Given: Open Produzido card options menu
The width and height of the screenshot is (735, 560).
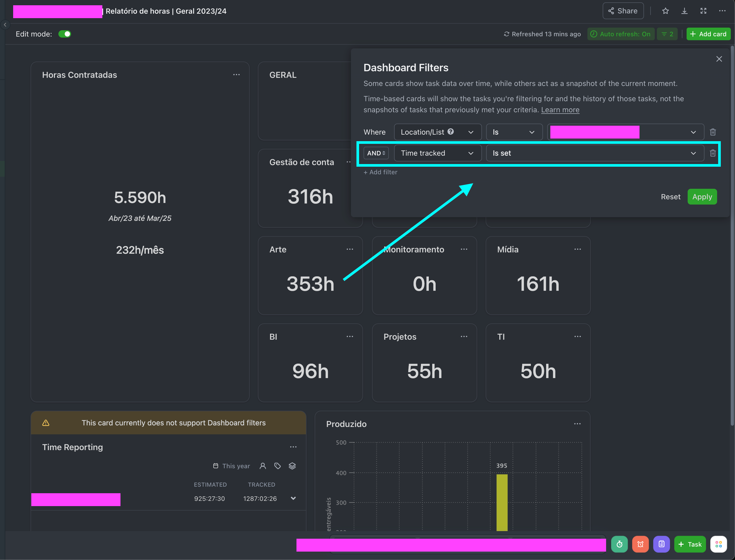Looking at the screenshot, I should (577, 424).
